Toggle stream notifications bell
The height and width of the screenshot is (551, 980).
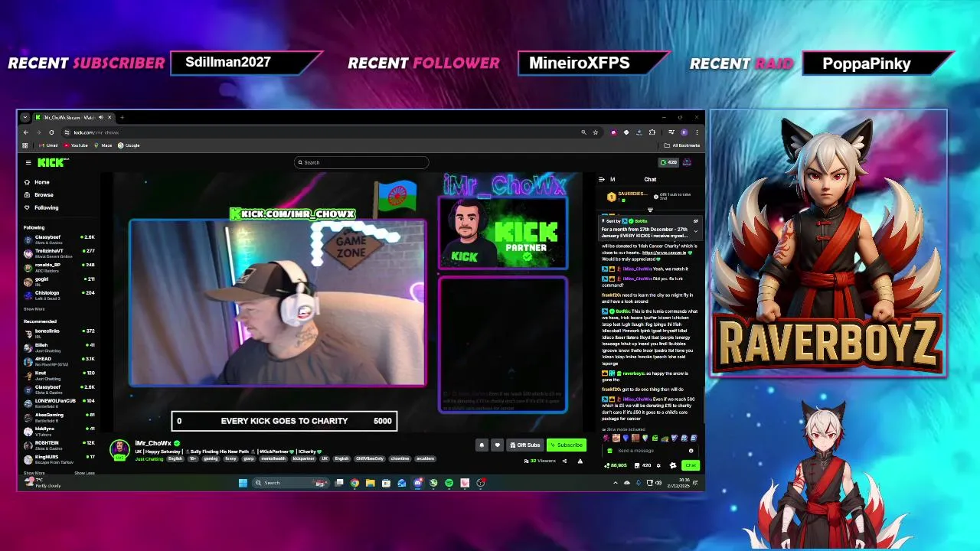pyautogui.click(x=482, y=445)
